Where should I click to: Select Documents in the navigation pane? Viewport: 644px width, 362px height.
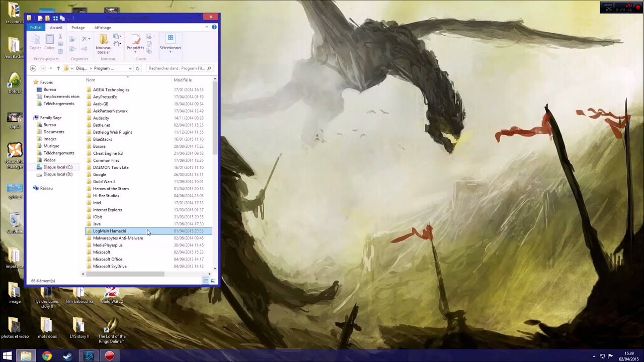coord(54,132)
